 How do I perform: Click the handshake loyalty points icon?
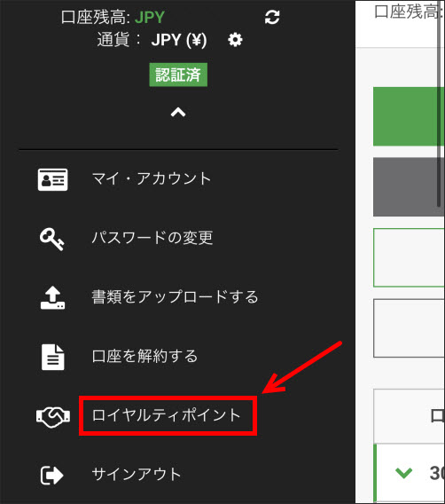53,417
